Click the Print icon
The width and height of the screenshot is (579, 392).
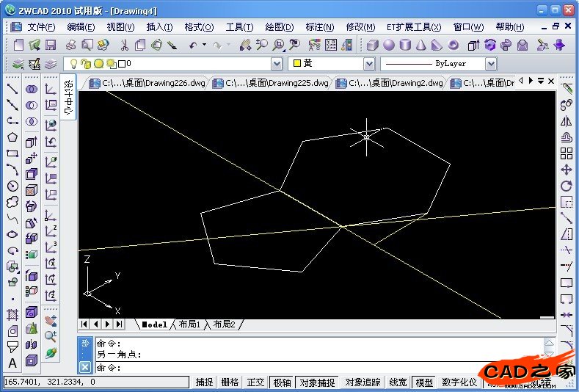point(71,45)
